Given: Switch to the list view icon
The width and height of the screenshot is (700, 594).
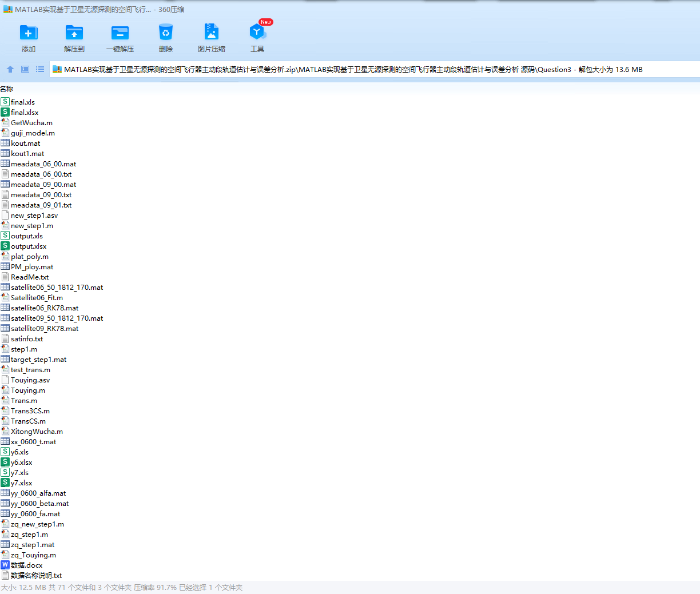Looking at the screenshot, I should point(40,69).
